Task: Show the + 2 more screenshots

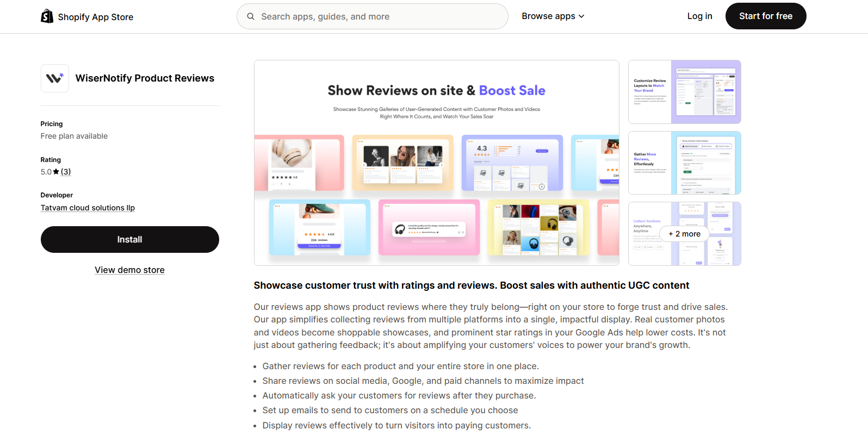Action: (684, 234)
